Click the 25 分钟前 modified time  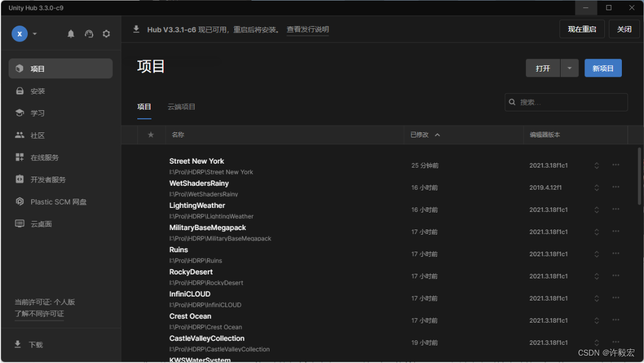(x=425, y=165)
